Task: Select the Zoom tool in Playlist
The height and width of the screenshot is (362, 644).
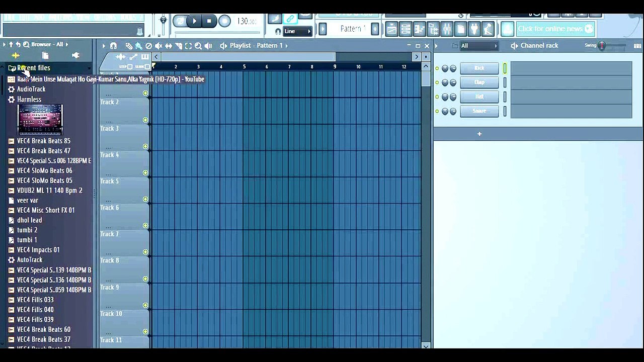Action: coord(198,46)
